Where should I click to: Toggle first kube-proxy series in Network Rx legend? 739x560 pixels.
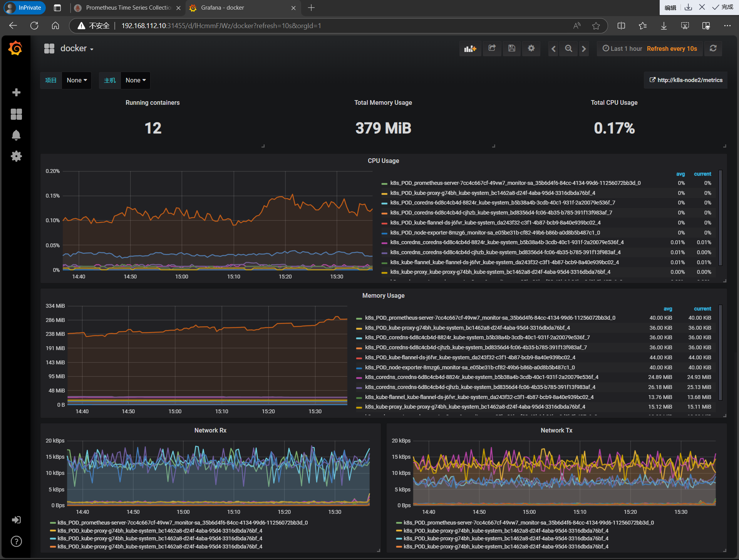[159, 531]
